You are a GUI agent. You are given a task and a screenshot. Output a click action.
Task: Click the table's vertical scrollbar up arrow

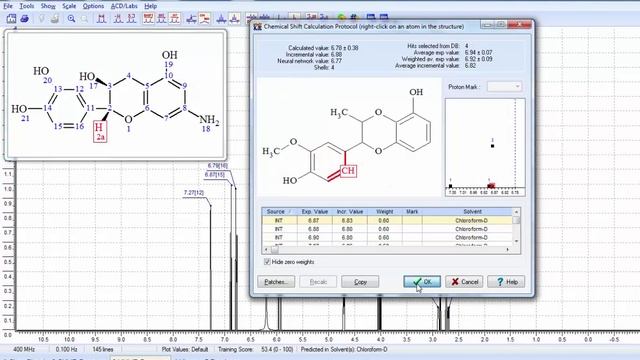(x=516, y=212)
